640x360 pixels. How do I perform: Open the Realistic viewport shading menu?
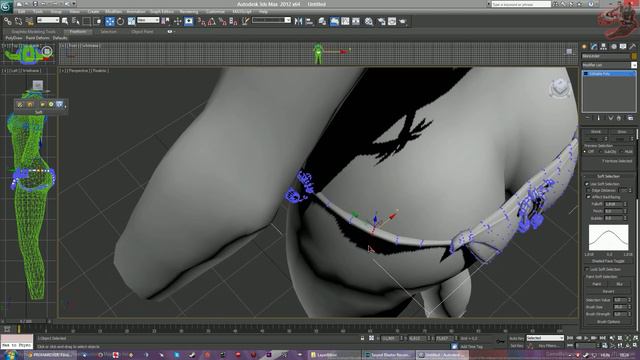click(99, 71)
